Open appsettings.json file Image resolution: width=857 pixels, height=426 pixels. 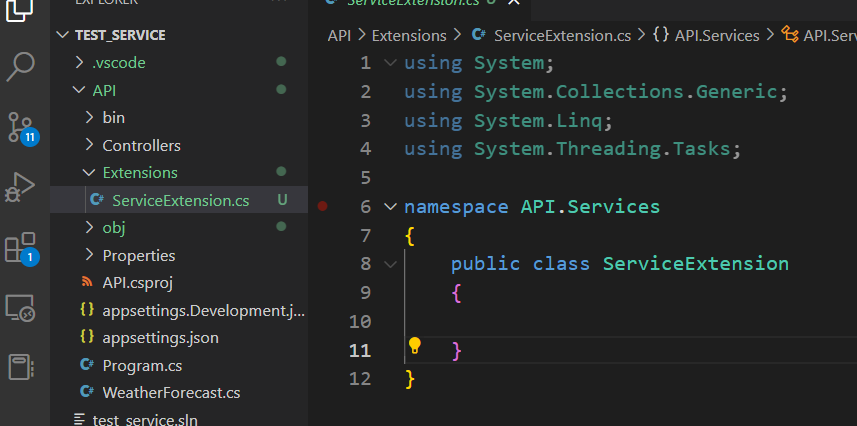(x=161, y=338)
